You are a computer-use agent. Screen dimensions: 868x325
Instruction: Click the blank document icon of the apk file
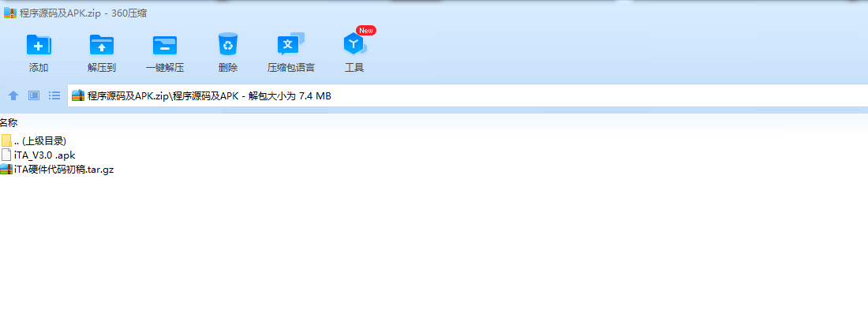coord(6,155)
